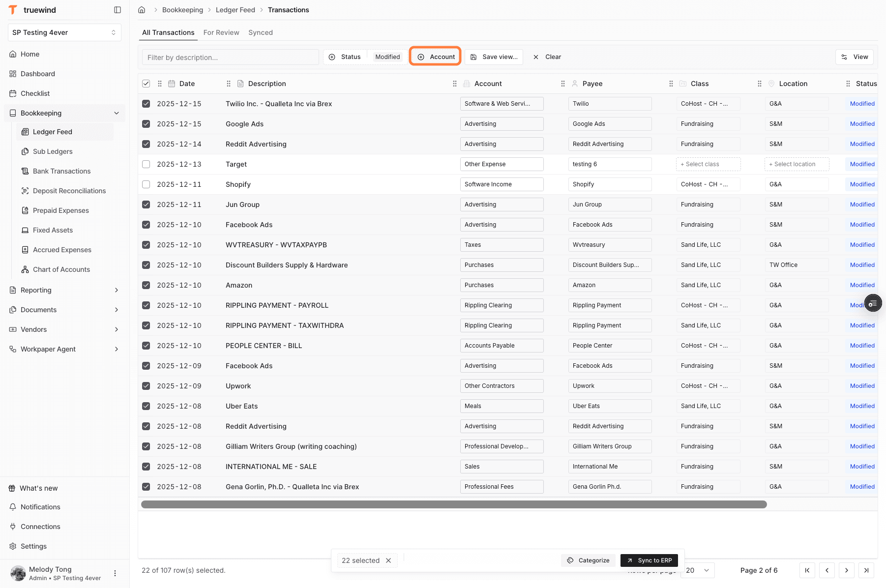Open Connections page
886x588 pixels.
click(40, 527)
